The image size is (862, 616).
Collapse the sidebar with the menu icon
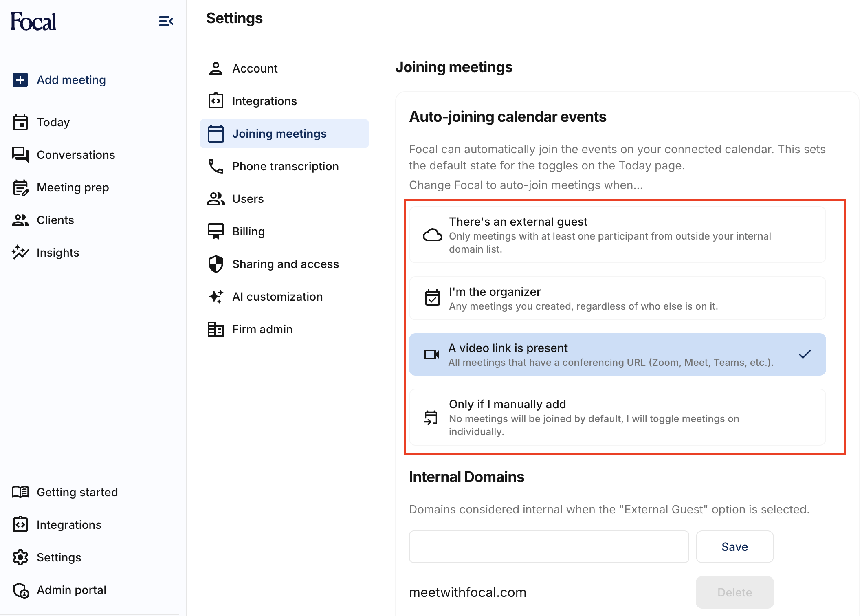point(166,21)
